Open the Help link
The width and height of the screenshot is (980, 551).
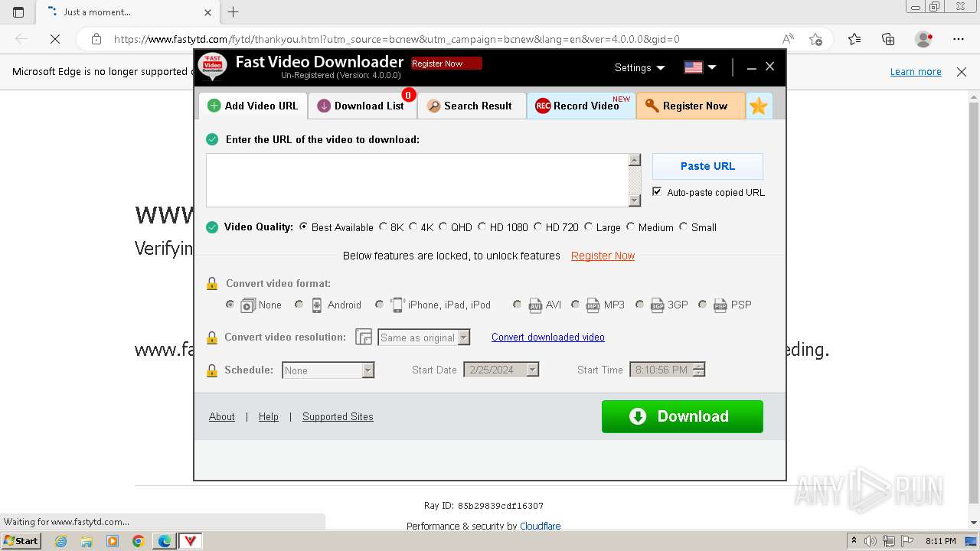click(269, 416)
